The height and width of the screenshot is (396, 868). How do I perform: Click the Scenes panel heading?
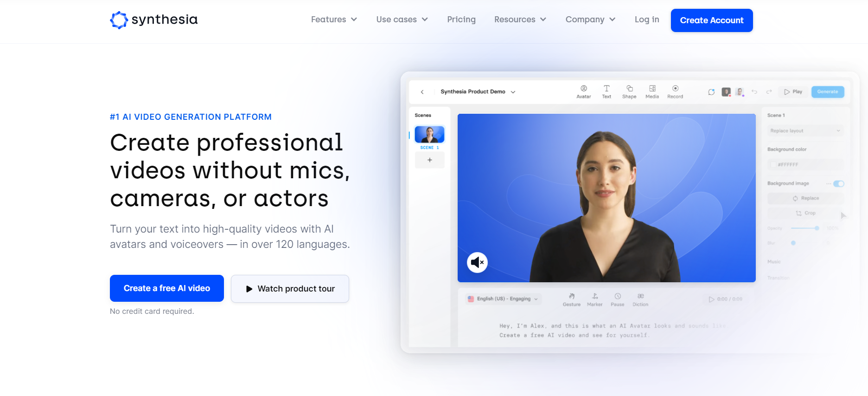coord(423,116)
